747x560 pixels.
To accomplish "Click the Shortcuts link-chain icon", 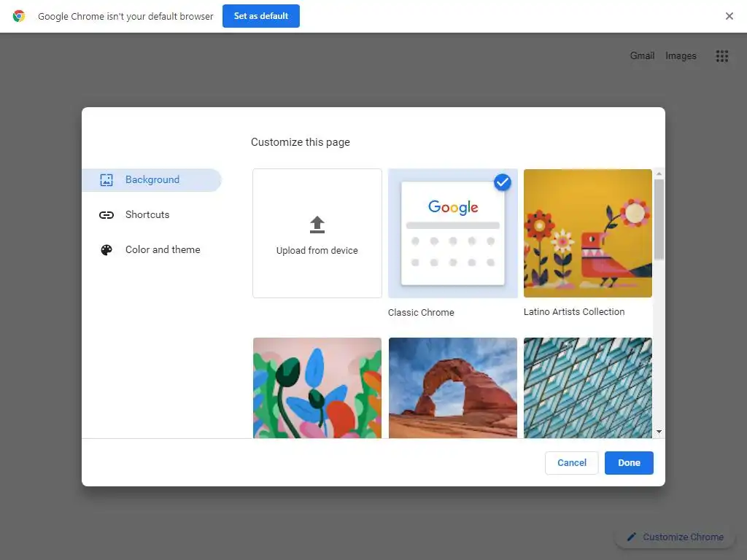I will [107, 215].
